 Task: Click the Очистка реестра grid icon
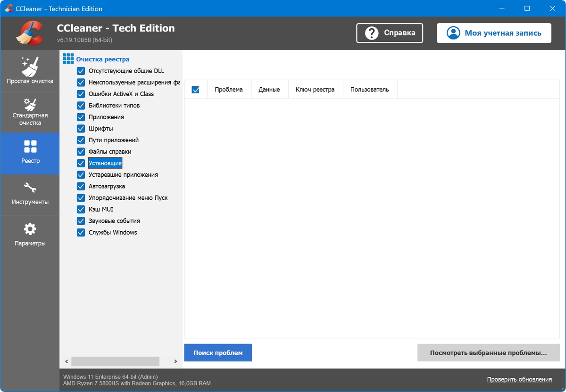68,59
